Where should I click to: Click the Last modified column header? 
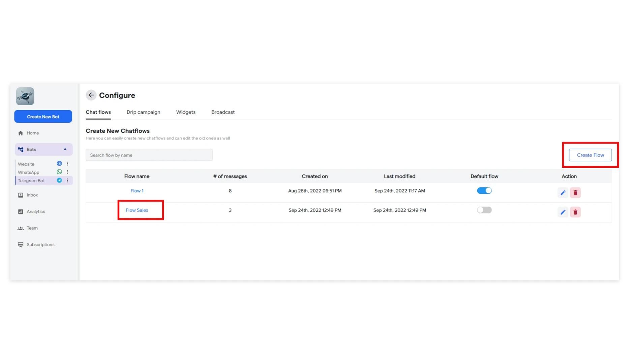pyautogui.click(x=399, y=176)
